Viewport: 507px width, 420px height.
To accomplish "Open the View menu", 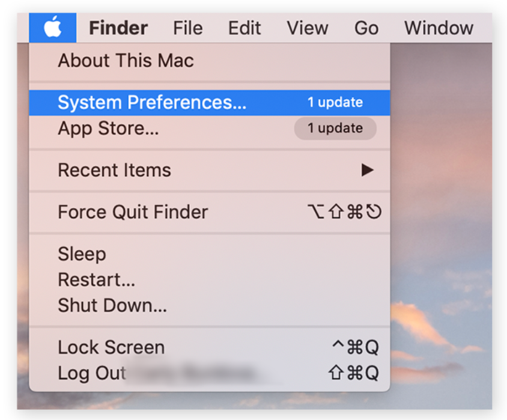I will (x=308, y=28).
